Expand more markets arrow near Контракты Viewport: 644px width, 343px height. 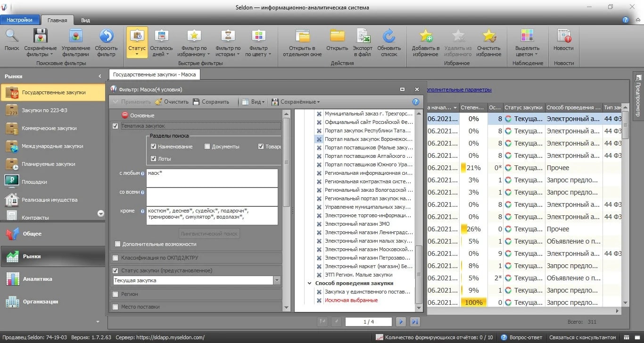click(x=100, y=213)
